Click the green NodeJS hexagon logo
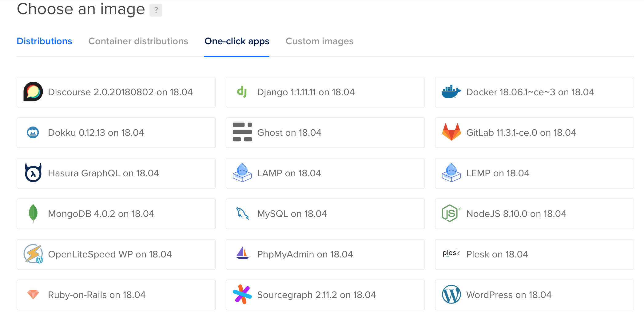This screenshot has height=333, width=644. (x=451, y=213)
